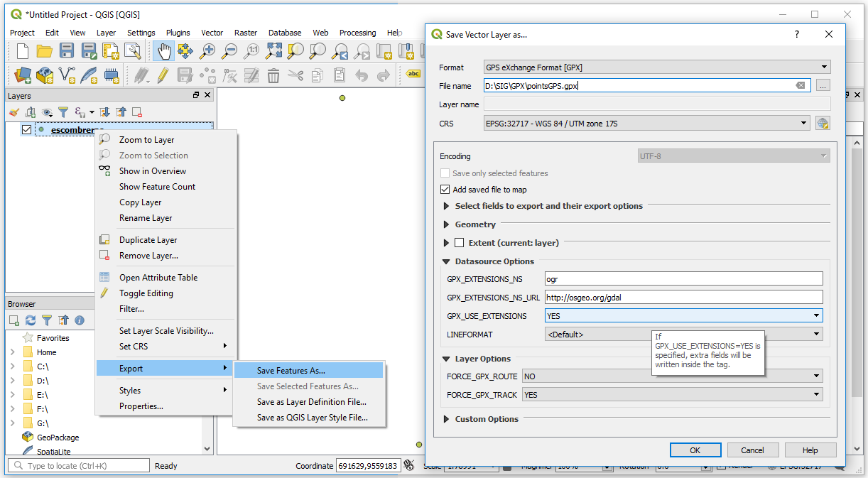The image size is (868, 478).
Task: Change the FORCE_GPX_ROUTE dropdown value
Action: click(x=815, y=376)
